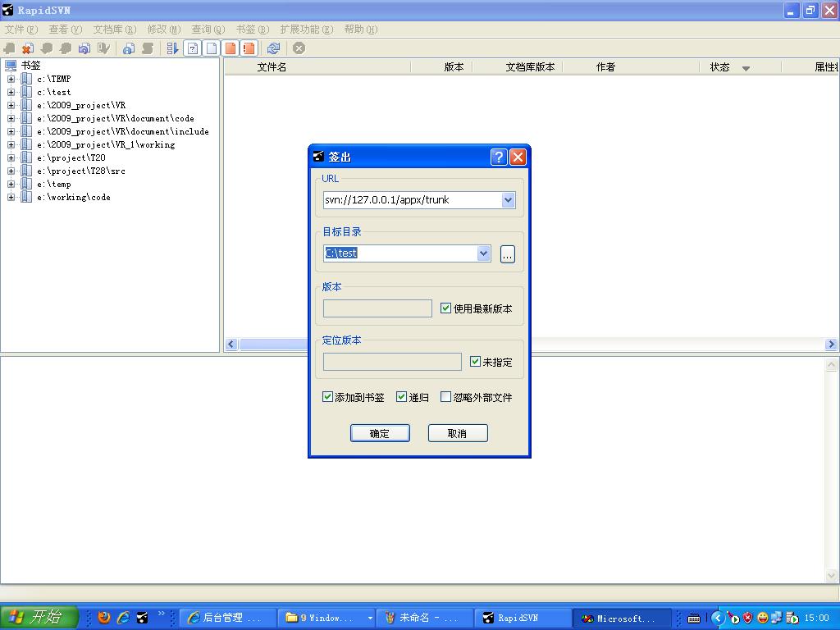Click the flat mode list icon
Screen dimensions: 840x630
tap(172, 48)
